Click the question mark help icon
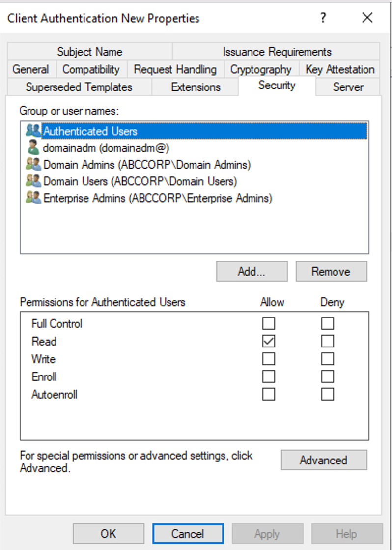Image resolution: width=392 pixels, height=550 pixels. click(323, 18)
